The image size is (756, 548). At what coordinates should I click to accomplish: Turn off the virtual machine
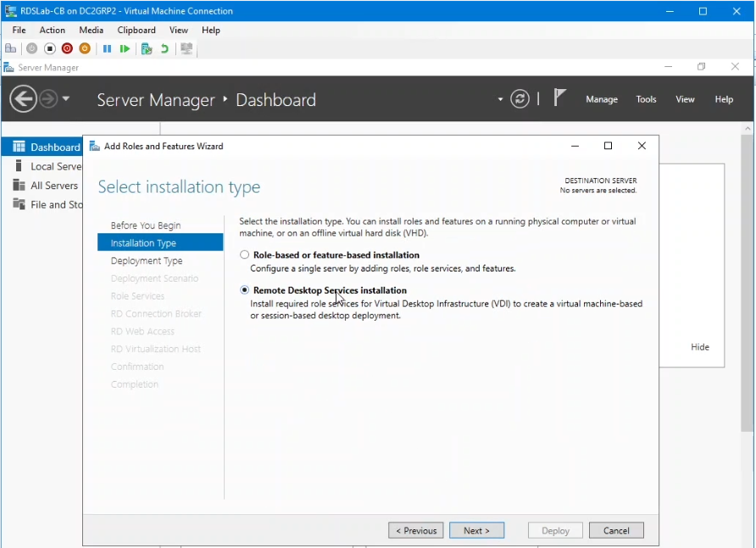pos(49,48)
